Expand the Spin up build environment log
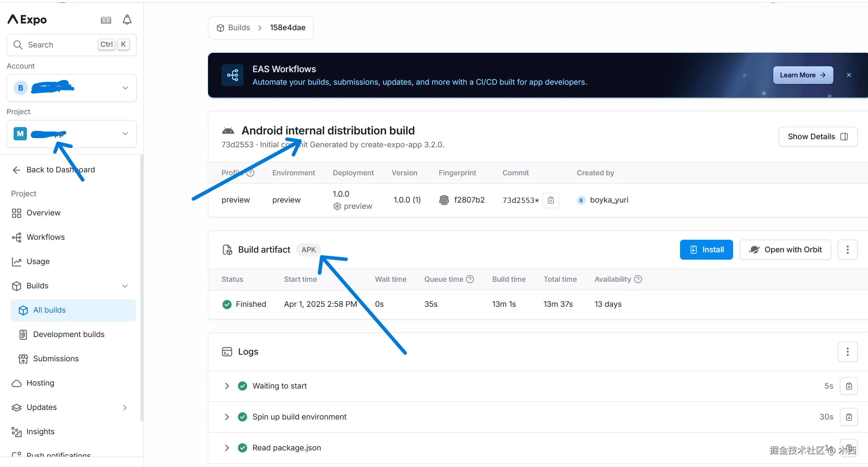The width and height of the screenshot is (868, 467). point(227,417)
